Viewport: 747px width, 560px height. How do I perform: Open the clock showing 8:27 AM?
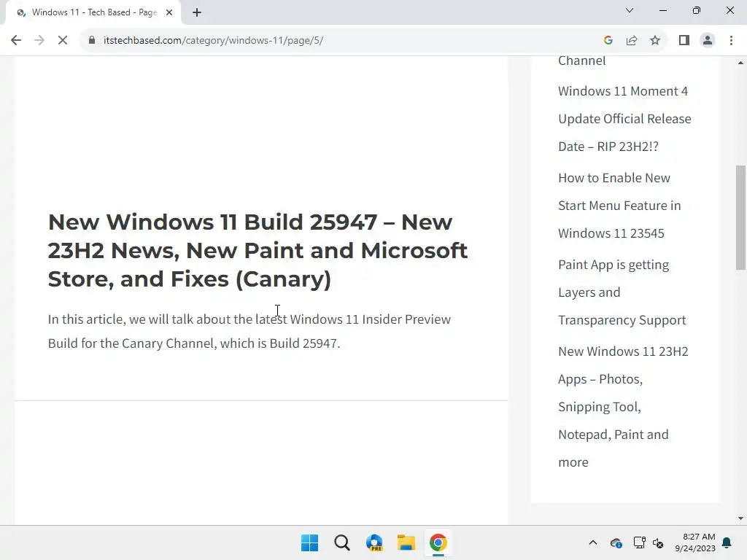click(695, 542)
